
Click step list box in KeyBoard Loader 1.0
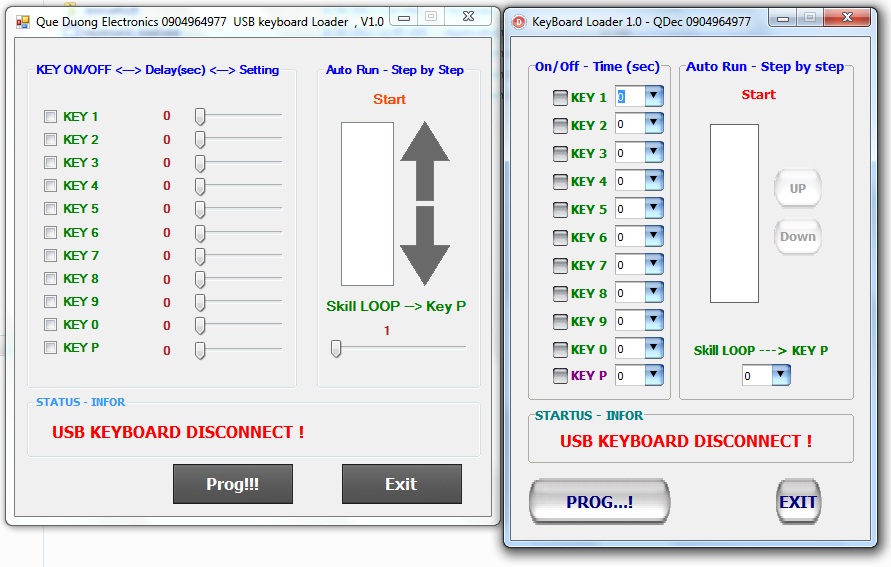coord(734,214)
